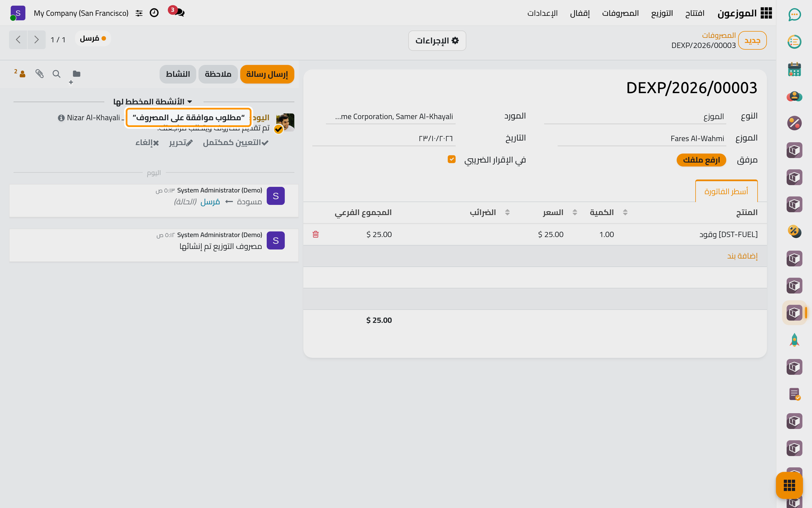Open the Discuss chat sidebar icon
This screenshot has width=812, height=508.
pos(794,15)
